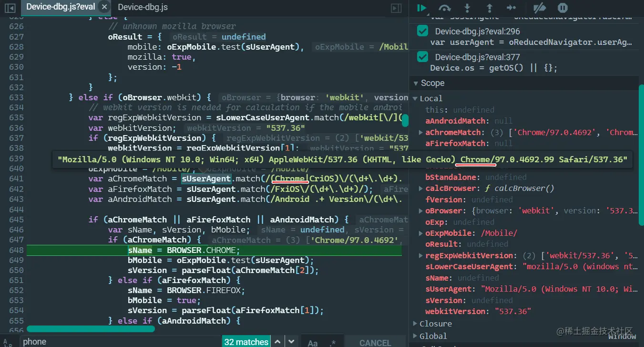
Task: Click highlighted sUserAgent on line 641
Action: tap(206, 179)
